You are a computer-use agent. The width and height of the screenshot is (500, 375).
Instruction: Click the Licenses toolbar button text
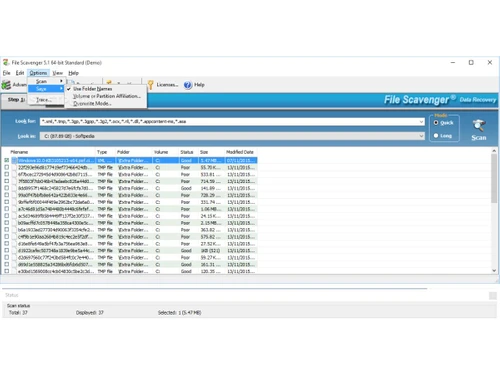coord(167,85)
